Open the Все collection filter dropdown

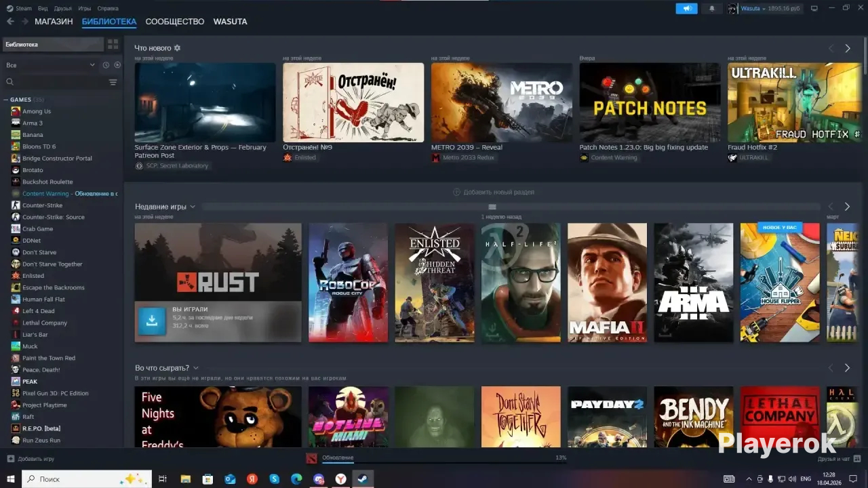[x=50, y=65]
